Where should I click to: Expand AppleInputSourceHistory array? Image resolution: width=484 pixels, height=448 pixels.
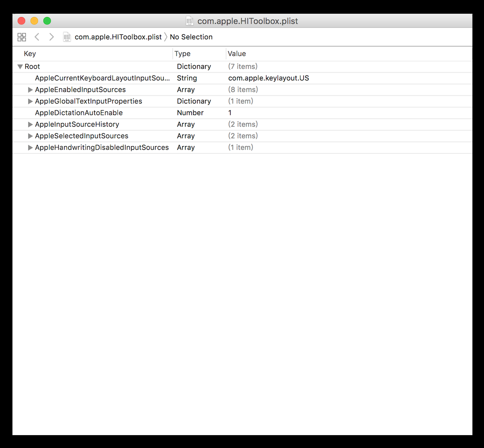pos(30,124)
